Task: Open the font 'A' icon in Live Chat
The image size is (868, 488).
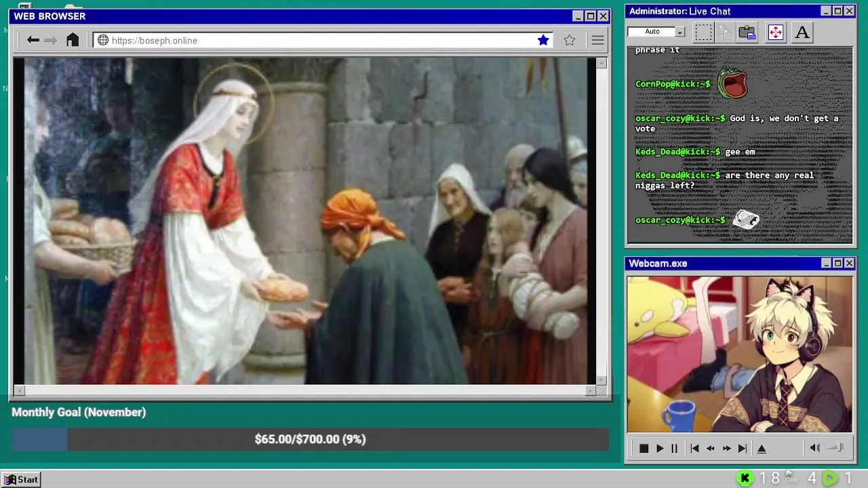Action: [802, 32]
